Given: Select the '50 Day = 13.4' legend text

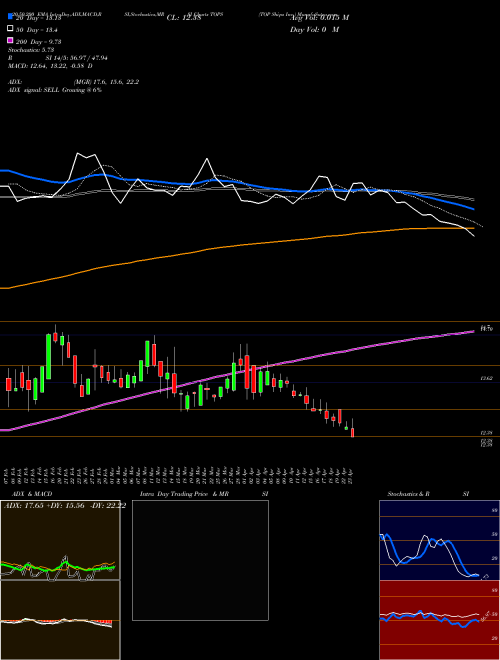Looking at the screenshot, I should click(37, 30).
